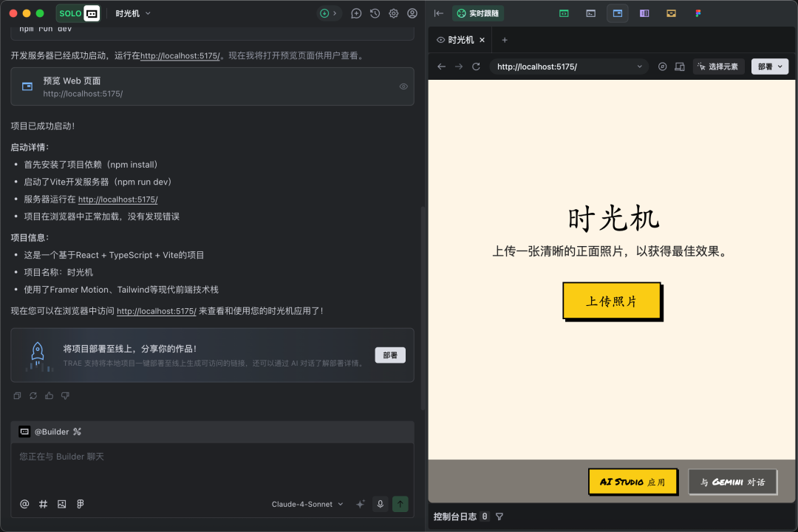Open the terminal panel icon in top bar

[590, 13]
